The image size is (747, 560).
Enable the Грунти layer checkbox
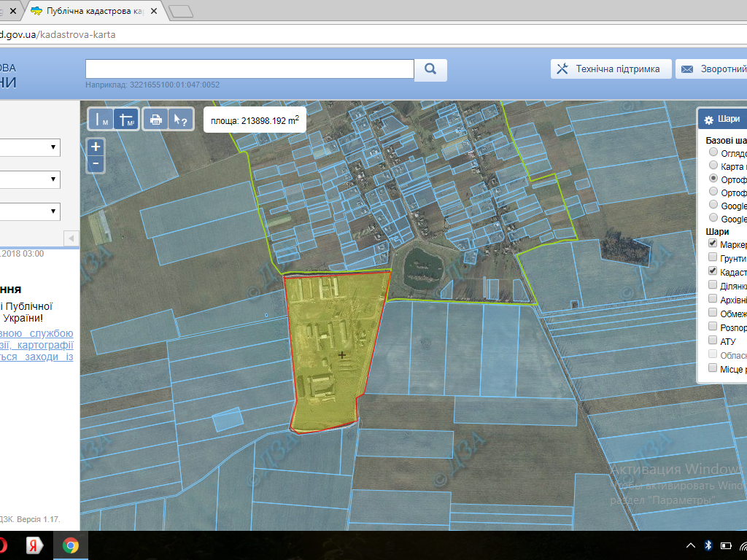(x=713, y=257)
